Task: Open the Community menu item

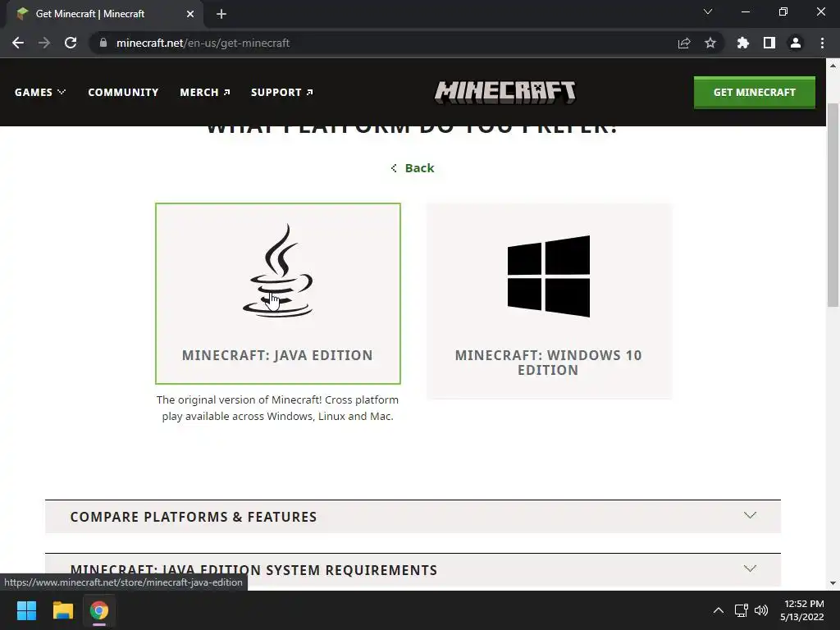Action: coord(123,92)
